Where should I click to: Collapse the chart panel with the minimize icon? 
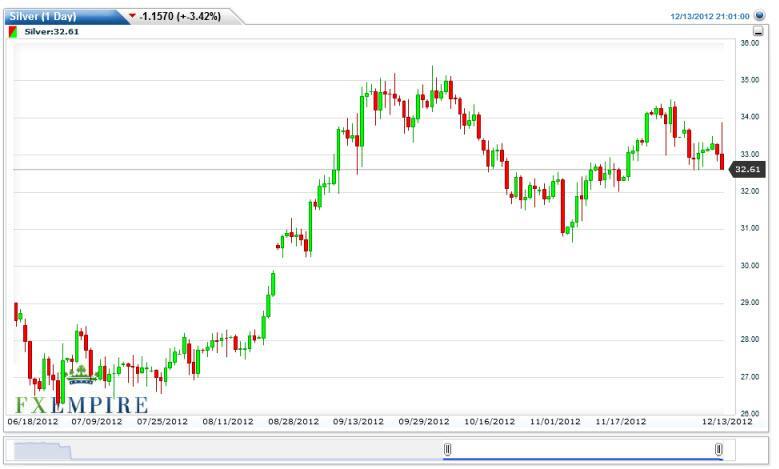point(758,33)
